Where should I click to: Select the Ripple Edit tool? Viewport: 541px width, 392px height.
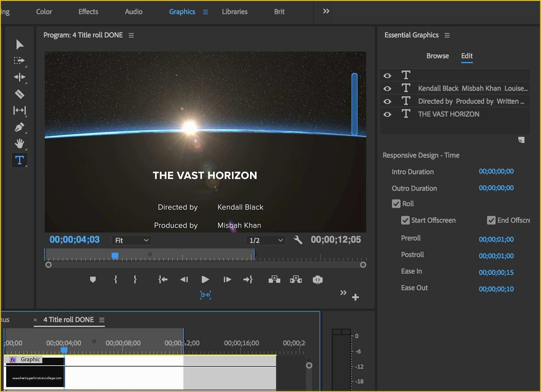coord(20,77)
